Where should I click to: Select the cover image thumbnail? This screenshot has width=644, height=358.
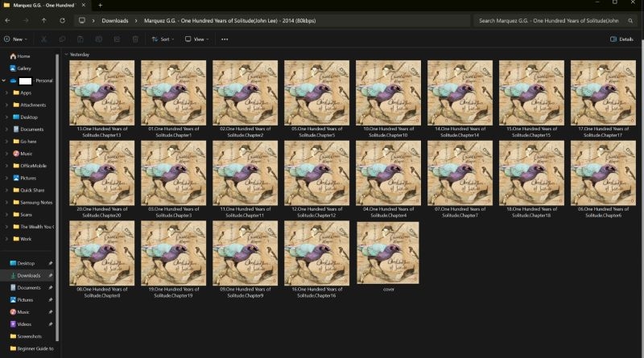(x=388, y=253)
